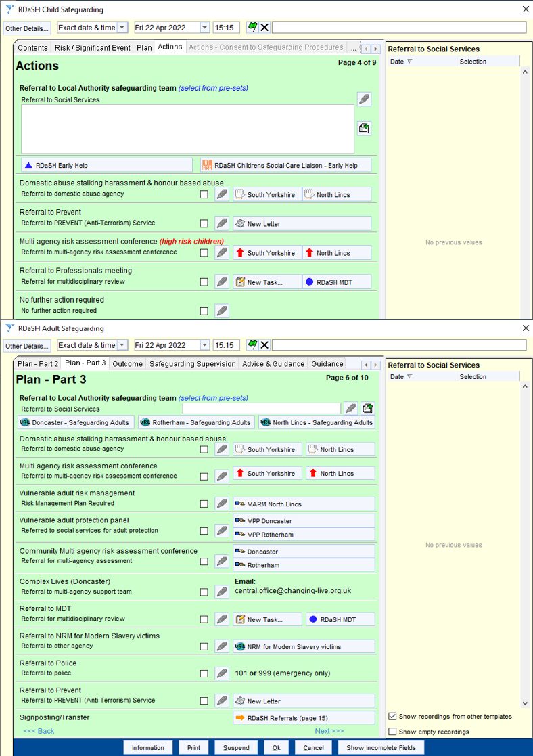Click the Suspend button
Image resolution: width=533 pixels, height=756 pixels.
[x=236, y=747]
